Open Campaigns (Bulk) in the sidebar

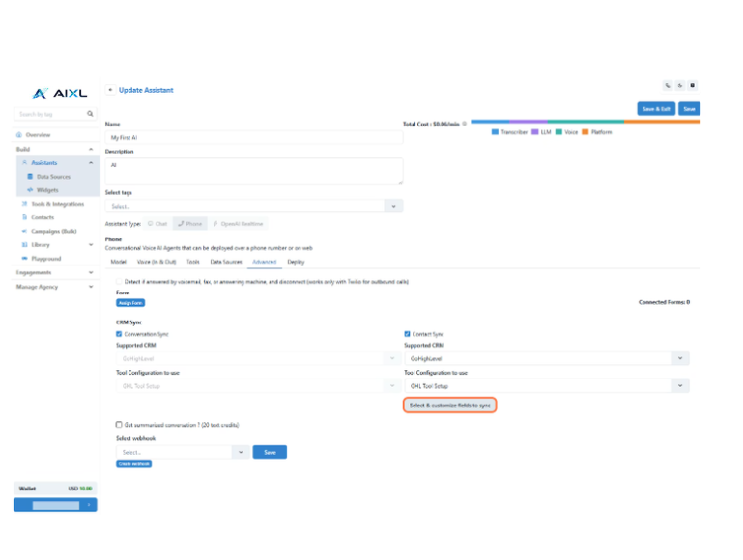tap(53, 232)
